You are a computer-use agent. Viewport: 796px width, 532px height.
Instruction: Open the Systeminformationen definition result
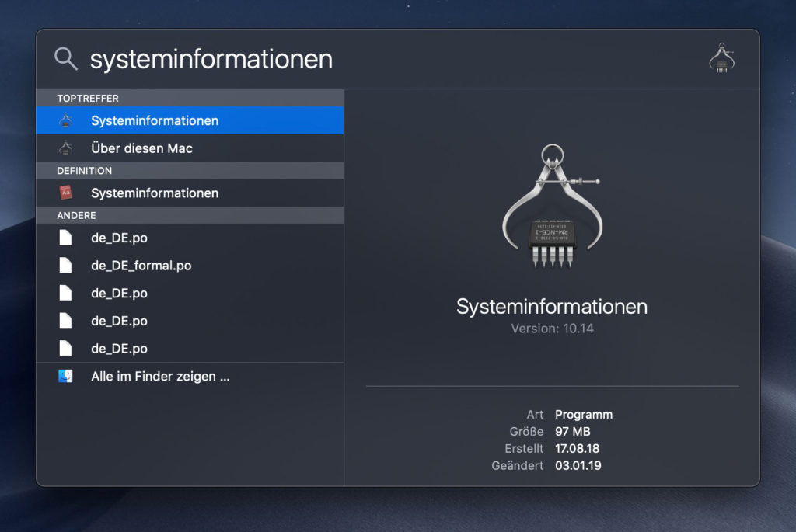[x=190, y=193]
